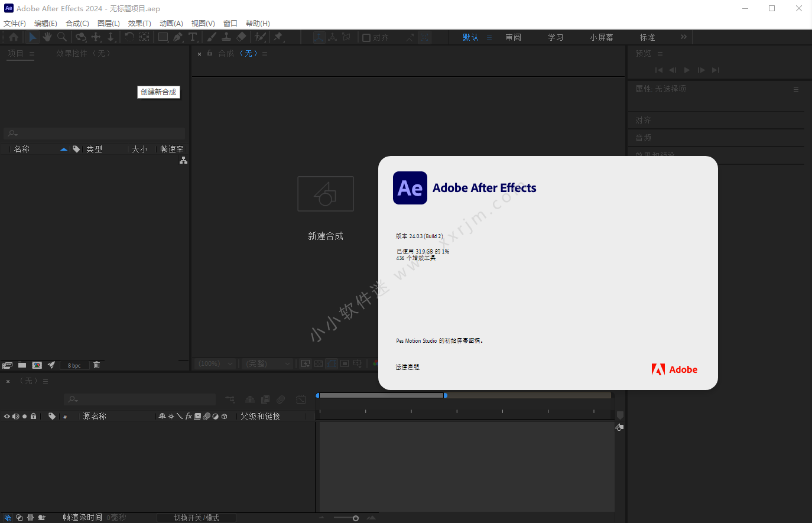
Task: Open the 文件(F) menu
Action: point(15,23)
